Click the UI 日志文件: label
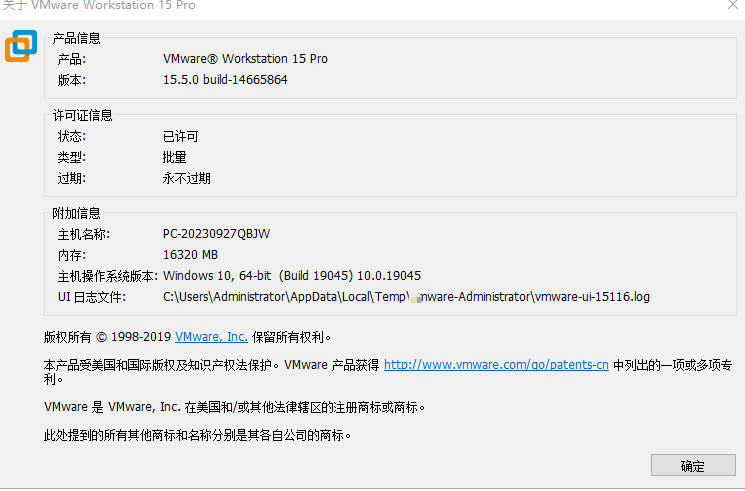The height and width of the screenshot is (491, 745). (92, 297)
